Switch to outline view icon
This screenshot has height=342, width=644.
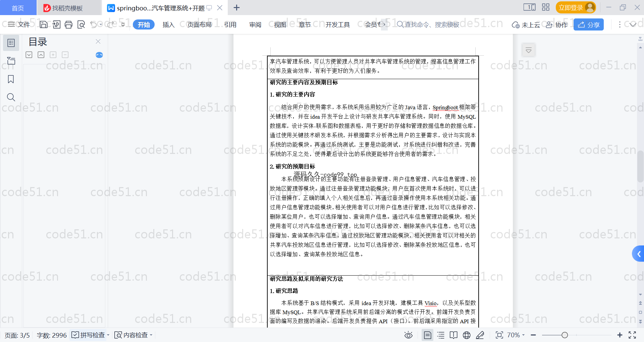pos(441,335)
